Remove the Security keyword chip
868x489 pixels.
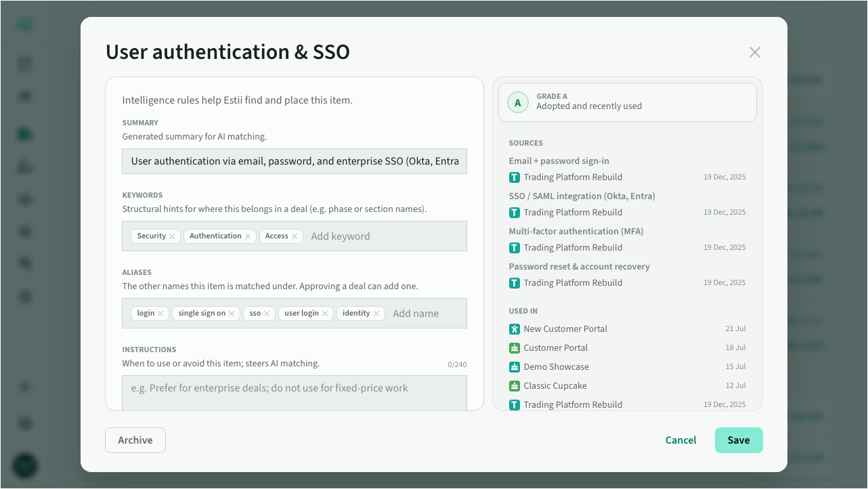click(x=172, y=236)
